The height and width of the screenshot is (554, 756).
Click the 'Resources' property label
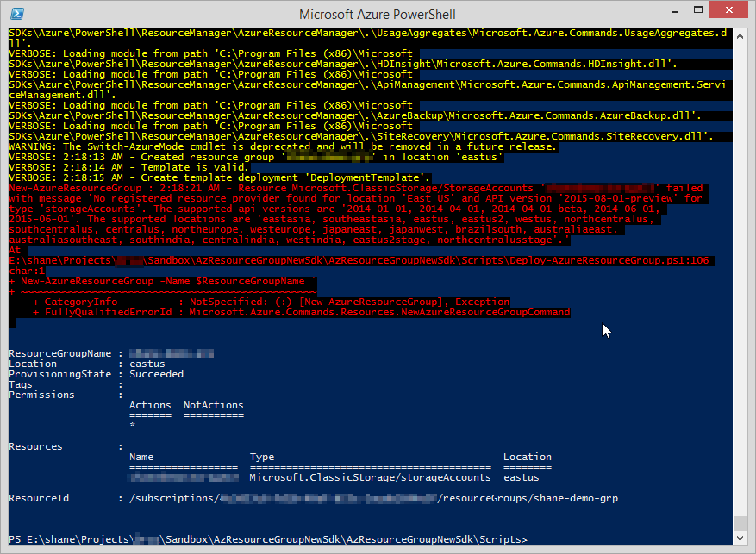pyautogui.click(x=35, y=446)
